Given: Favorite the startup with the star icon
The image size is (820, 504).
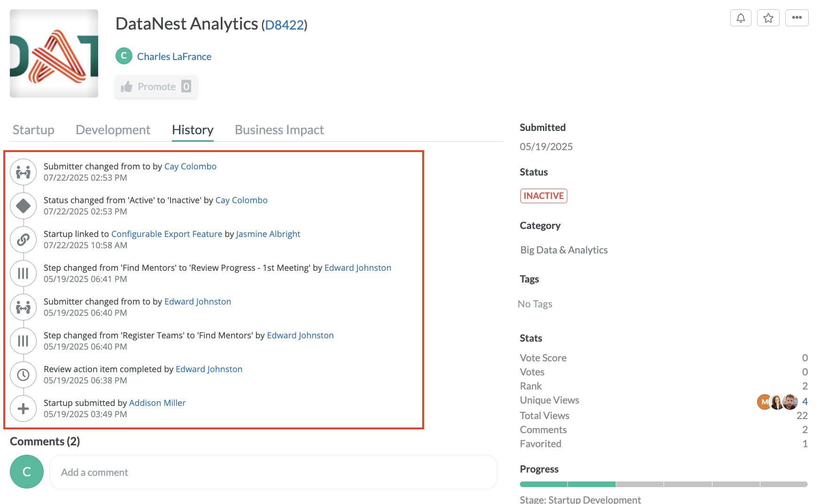Looking at the screenshot, I should pos(768,18).
